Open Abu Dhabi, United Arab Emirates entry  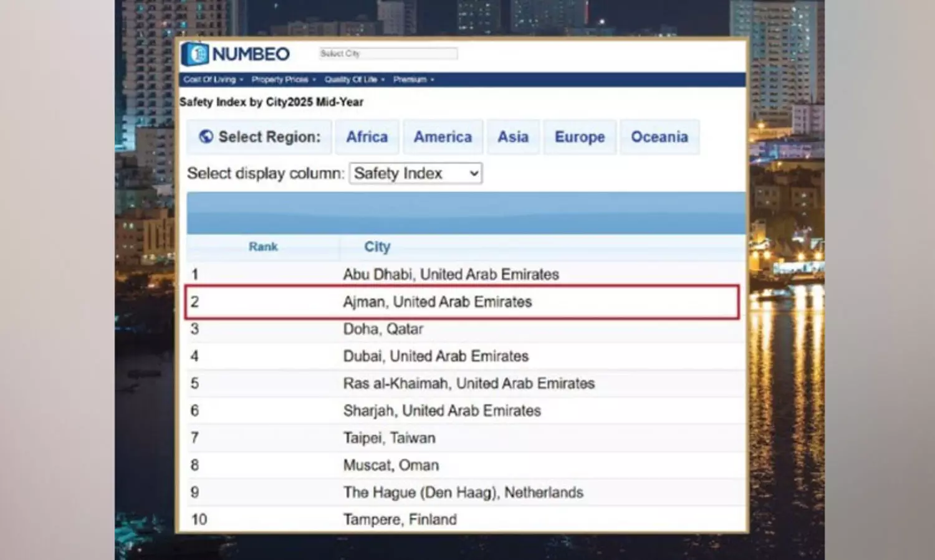[451, 274]
